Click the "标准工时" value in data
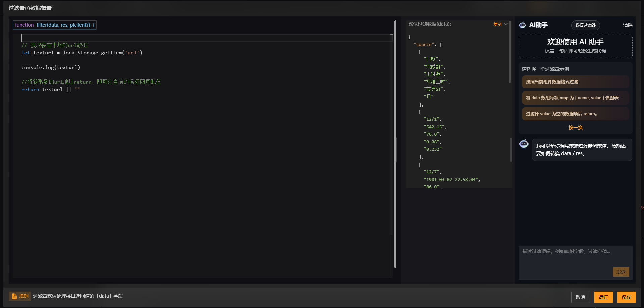Viewport: 644px width, 308px height. (435, 82)
